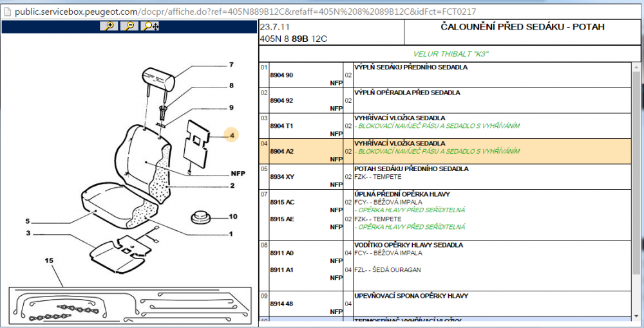
Task: Click the round cap drawing beside label 10
Action: [200, 217]
